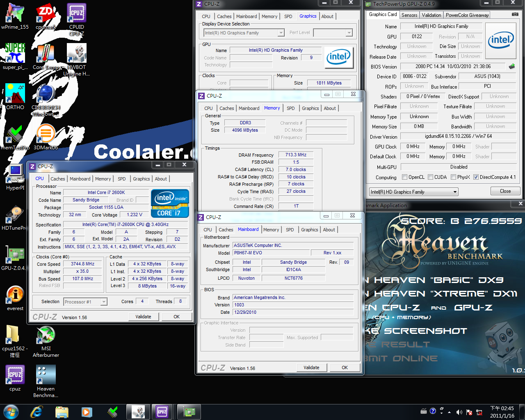Screen dimensions: 525x420
Task: Click the motherboard Model value P8H67-M EVO
Action: [271, 253]
